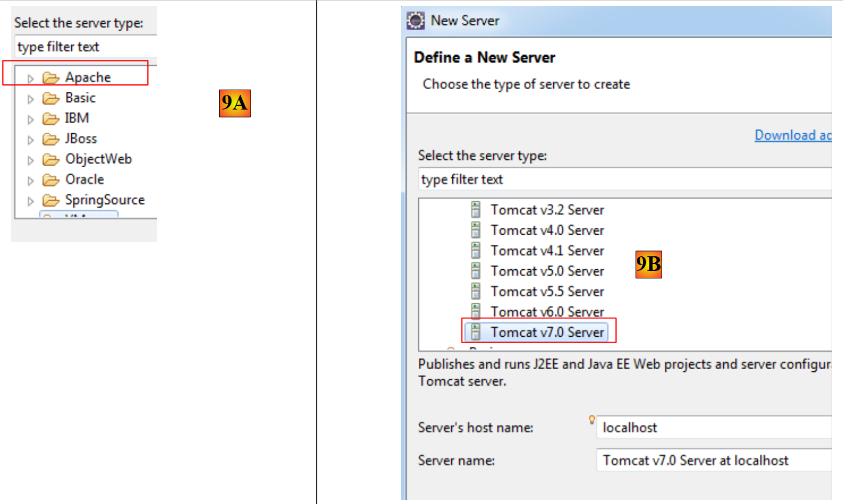Click the Tomcat v5.5 Server icon
Image resolution: width=843 pixels, height=504 pixels.
point(475,291)
